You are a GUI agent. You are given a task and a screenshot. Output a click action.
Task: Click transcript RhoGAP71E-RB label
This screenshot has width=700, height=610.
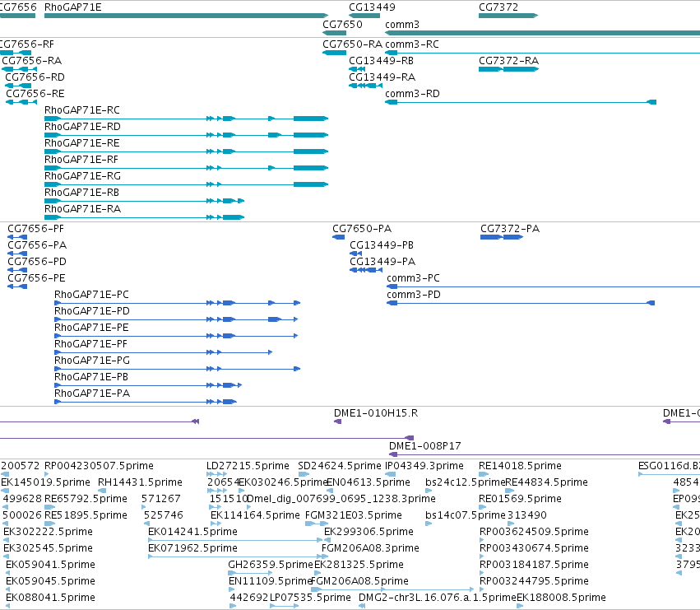click(81, 193)
